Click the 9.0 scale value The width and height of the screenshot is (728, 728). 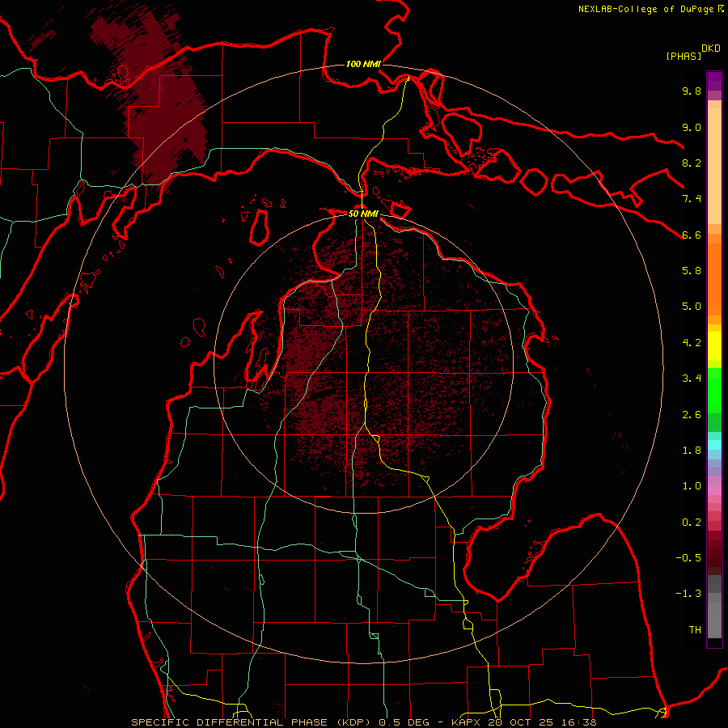[692, 127]
